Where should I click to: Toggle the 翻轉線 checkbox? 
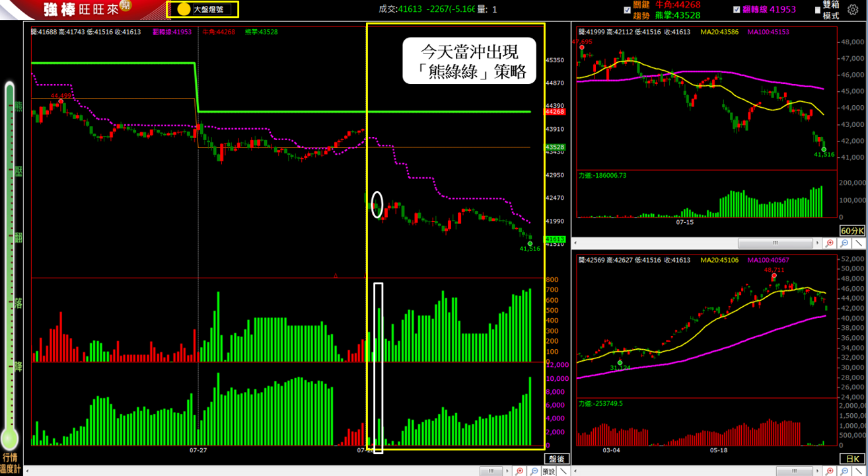737,10
